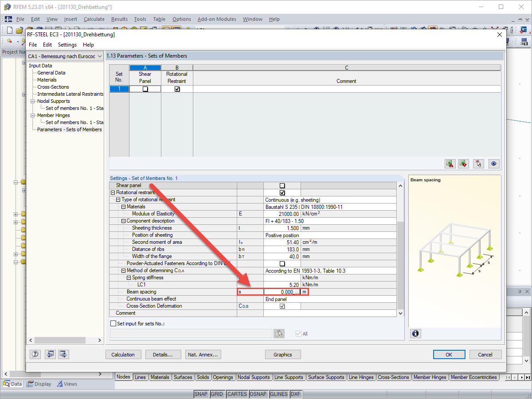Click the Cancel button
Screen dimensions: 532x399
tap(485, 355)
